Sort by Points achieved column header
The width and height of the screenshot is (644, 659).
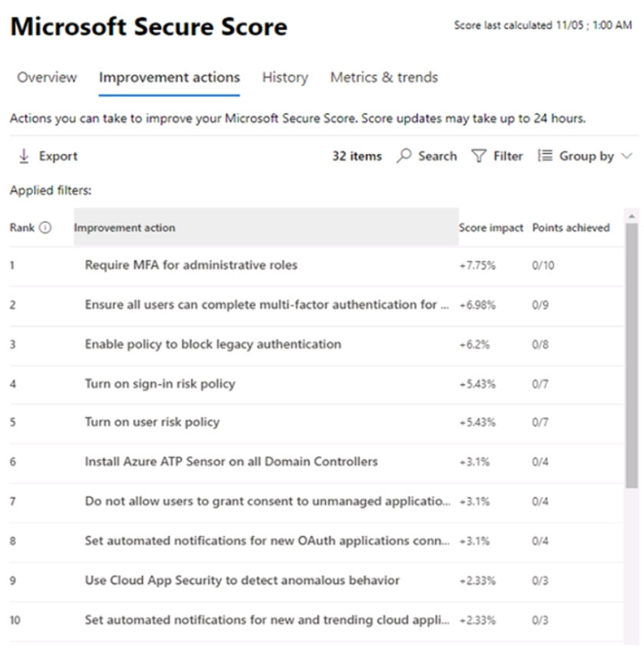(x=571, y=228)
